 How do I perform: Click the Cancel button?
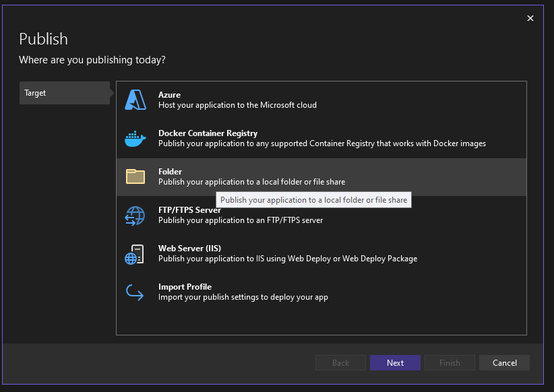point(504,362)
